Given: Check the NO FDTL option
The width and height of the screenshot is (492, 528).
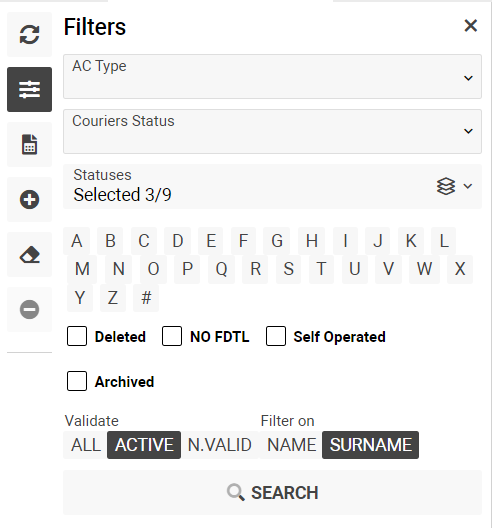Looking at the screenshot, I should coord(172,336).
